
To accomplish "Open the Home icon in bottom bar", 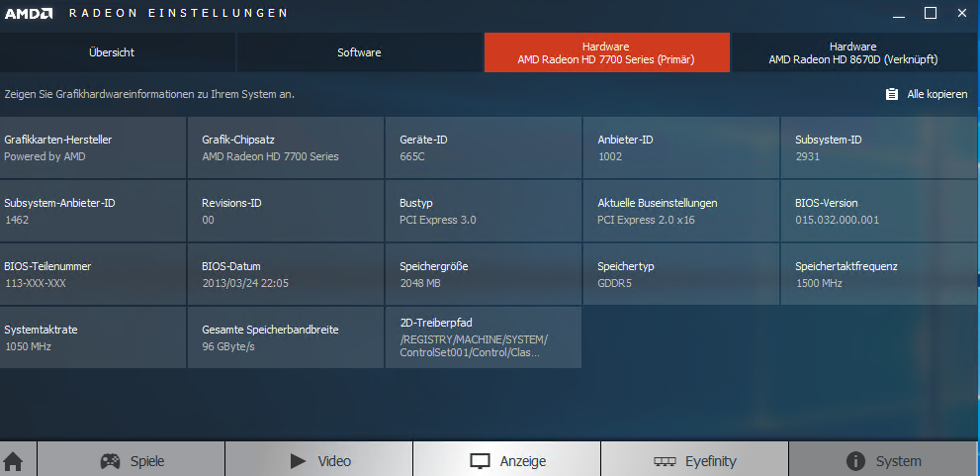I will (x=13, y=461).
